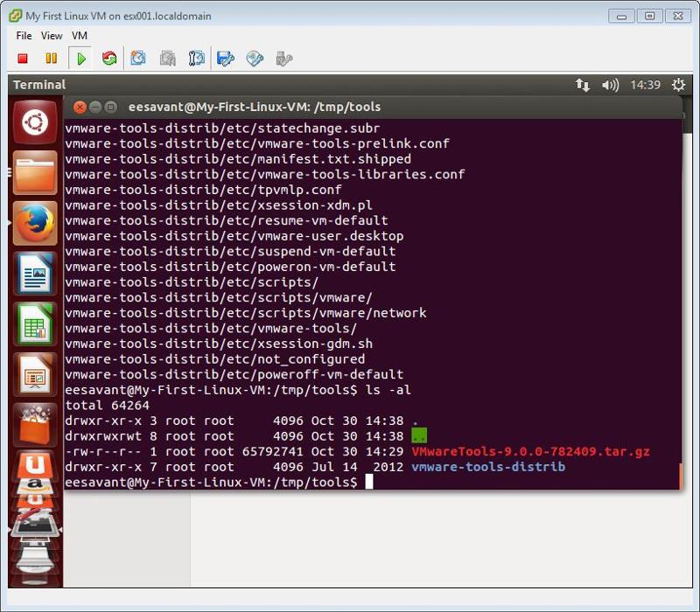Click the VMwareTools-9.0.0-782409.tar.gz file name
Viewport: 700px width, 612px height.
[530, 451]
